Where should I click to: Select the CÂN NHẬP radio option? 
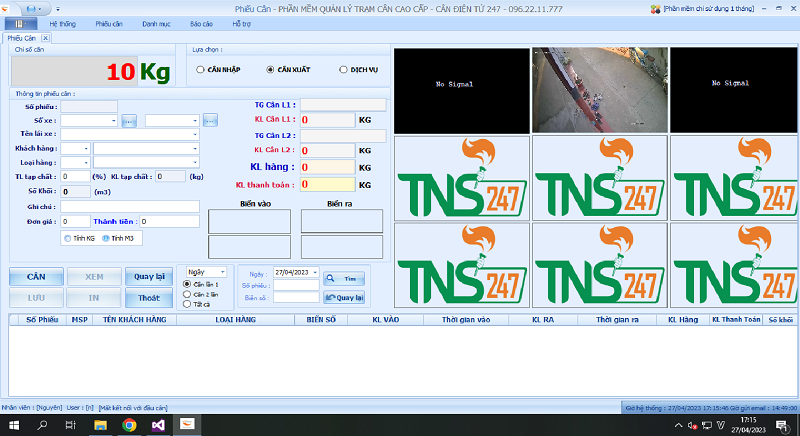[201, 70]
